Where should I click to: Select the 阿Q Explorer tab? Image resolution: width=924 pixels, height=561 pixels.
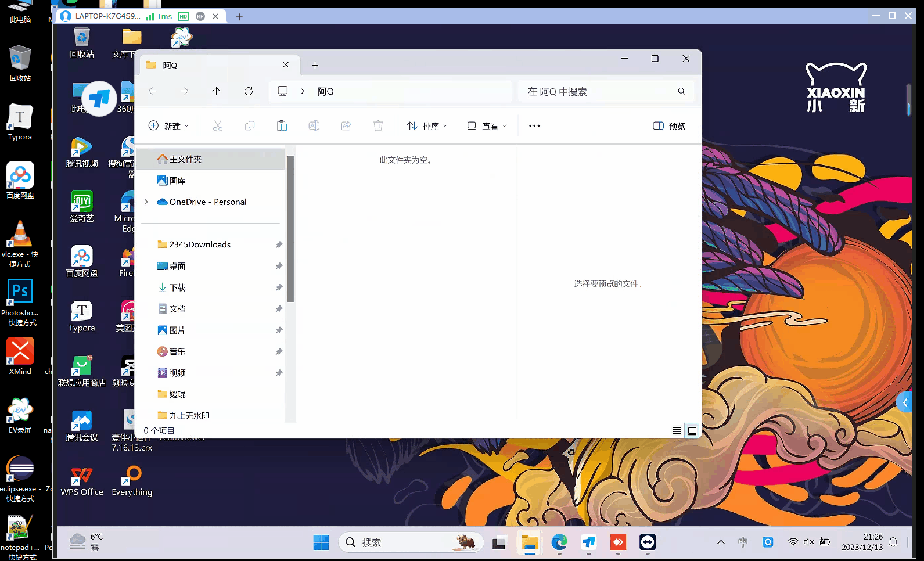coord(220,65)
